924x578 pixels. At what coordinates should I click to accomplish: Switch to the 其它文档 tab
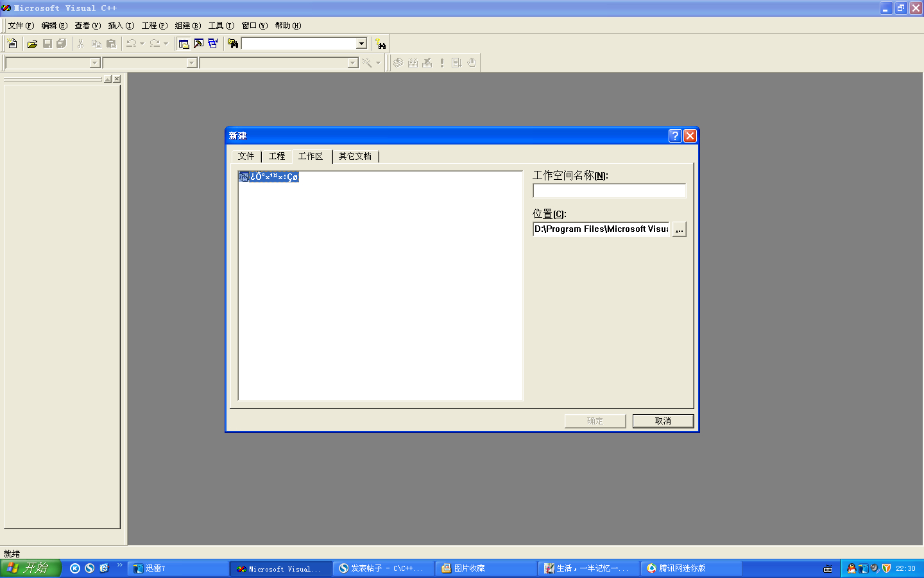coord(355,156)
